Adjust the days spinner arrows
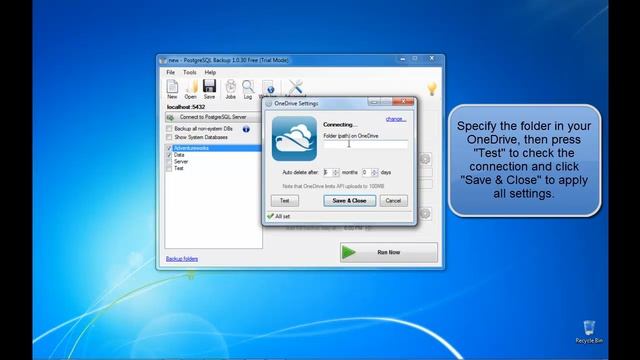 point(375,172)
